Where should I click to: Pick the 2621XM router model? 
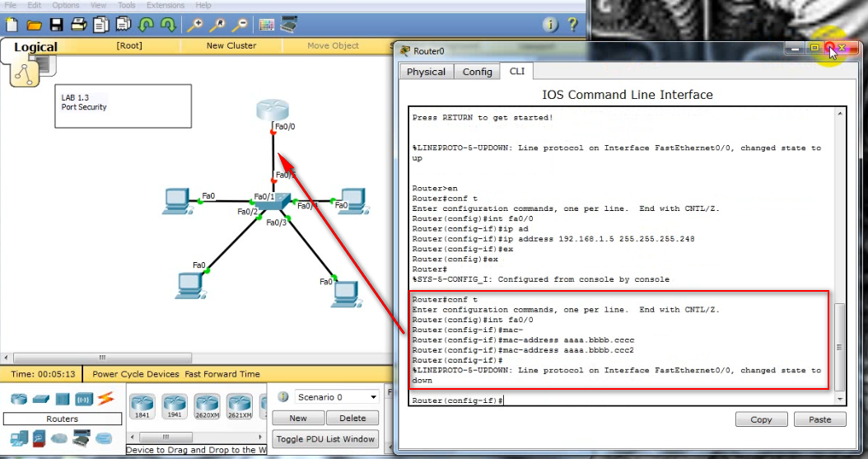240,405
